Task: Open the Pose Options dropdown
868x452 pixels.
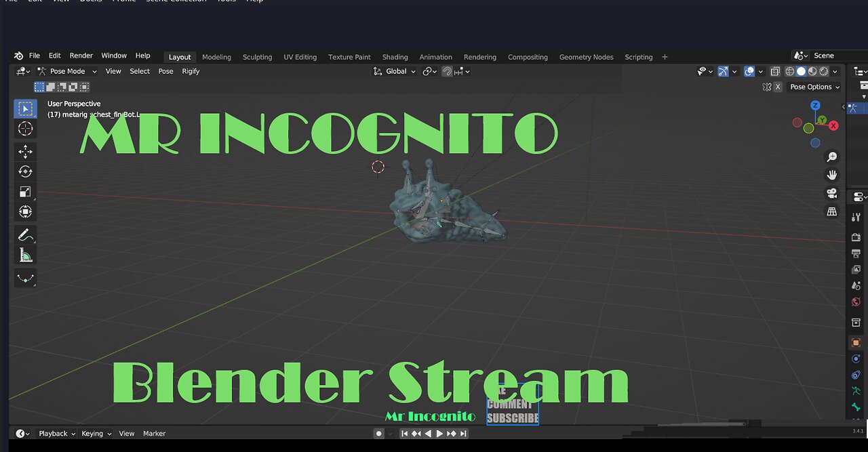Action: 814,87
